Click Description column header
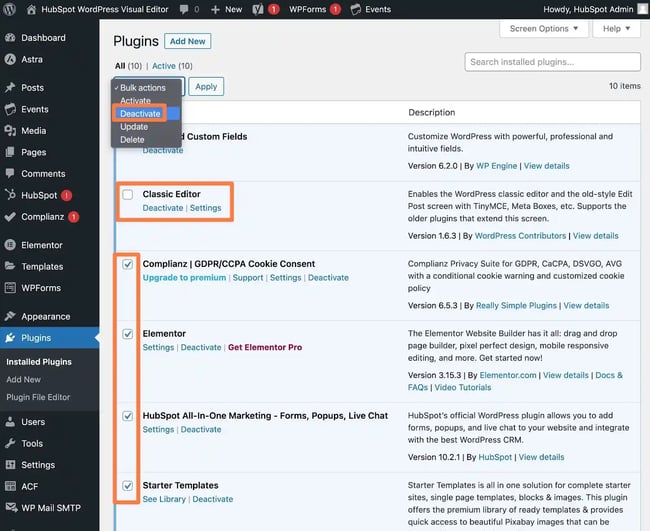The image size is (650, 531). [x=432, y=112]
